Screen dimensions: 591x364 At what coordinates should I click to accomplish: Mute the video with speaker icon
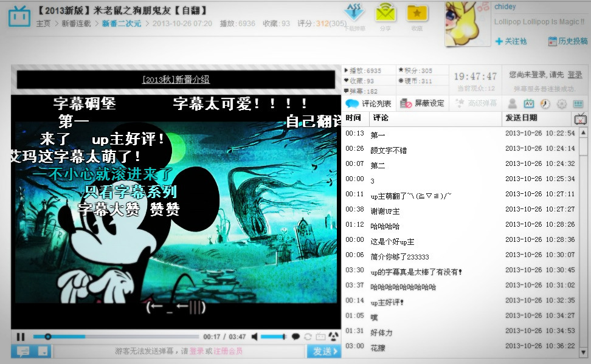pyautogui.click(x=255, y=337)
